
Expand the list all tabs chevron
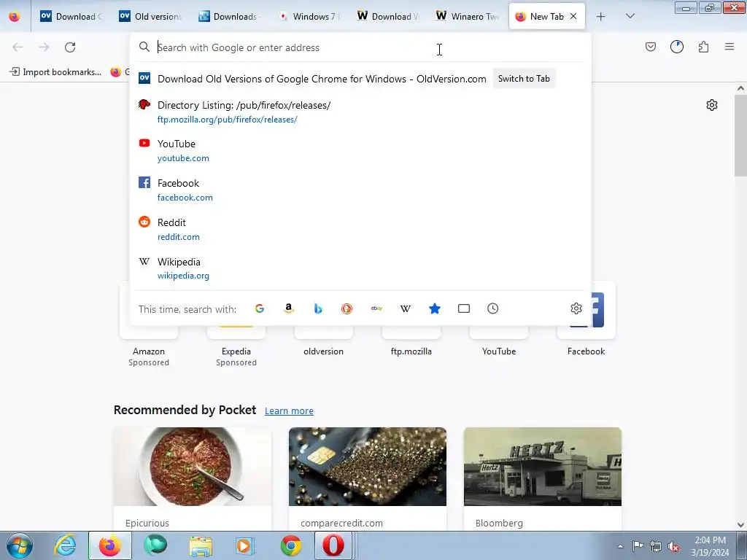pos(630,16)
